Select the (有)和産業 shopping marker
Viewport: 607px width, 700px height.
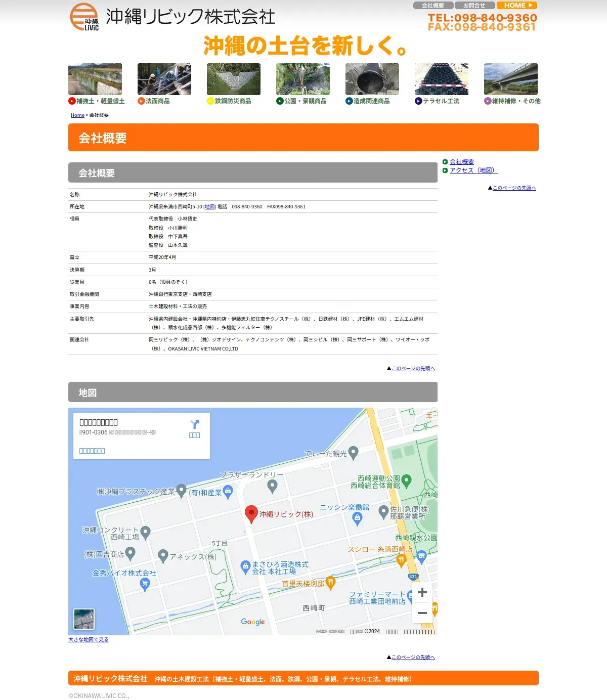[x=228, y=492]
